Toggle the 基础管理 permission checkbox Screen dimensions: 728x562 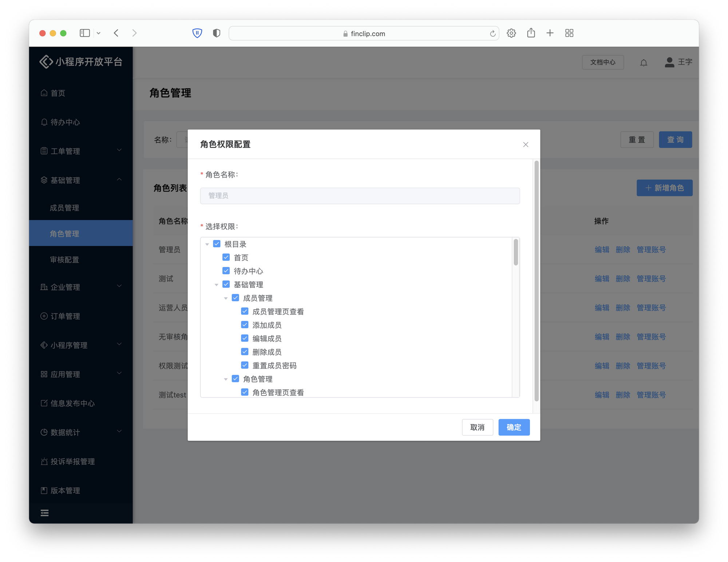tap(226, 284)
